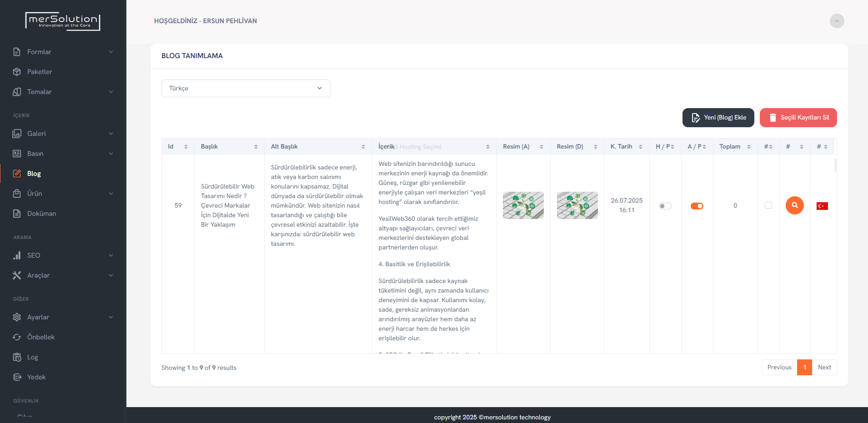The image size is (868, 423).
Task: Open the Türkçe language dropdown
Action: pyautogui.click(x=246, y=88)
